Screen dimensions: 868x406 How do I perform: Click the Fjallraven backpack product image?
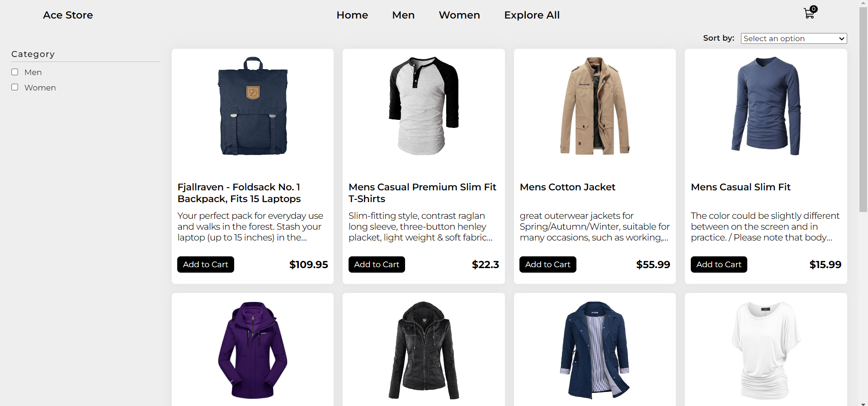pos(253,106)
